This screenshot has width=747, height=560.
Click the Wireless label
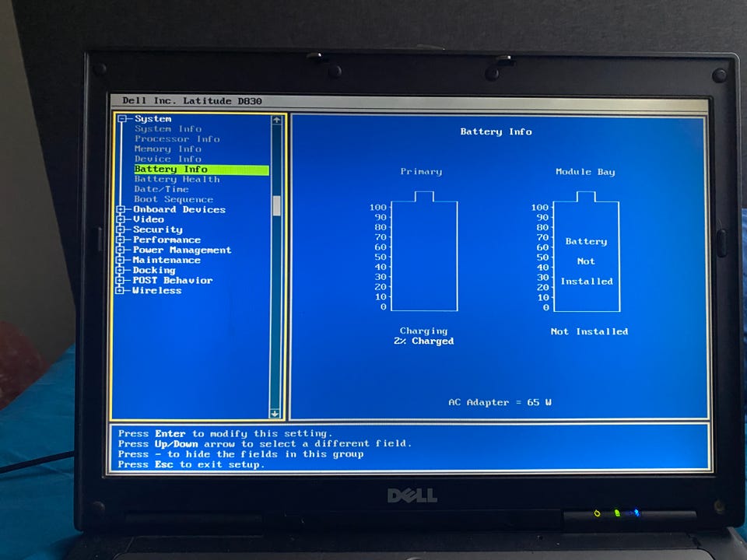click(x=156, y=290)
